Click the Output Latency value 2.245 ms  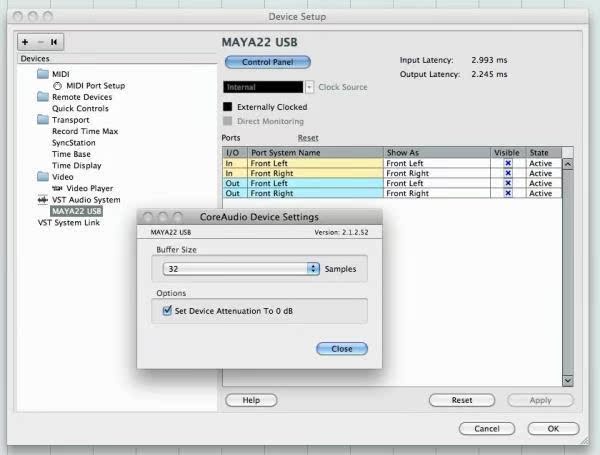point(489,74)
